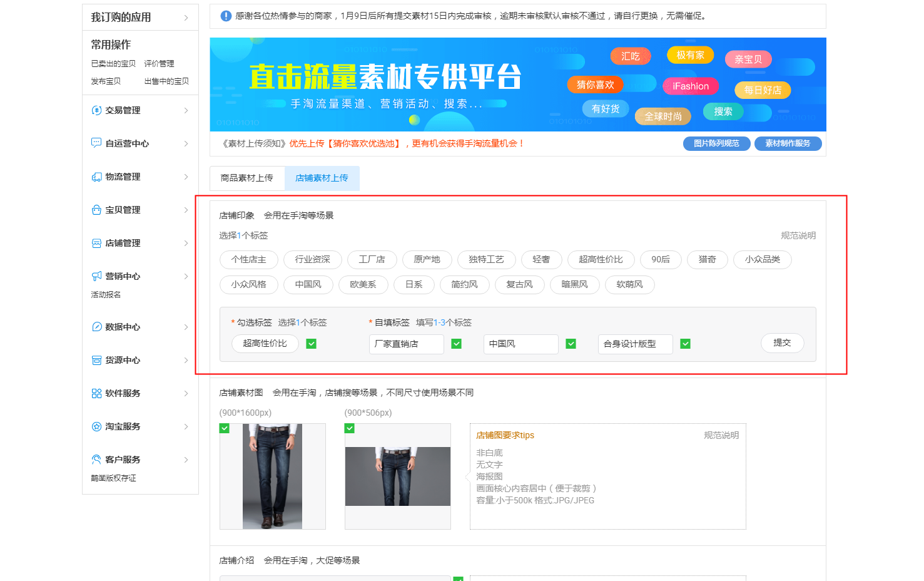Click the 自运营中心 chat icon

(96, 143)
